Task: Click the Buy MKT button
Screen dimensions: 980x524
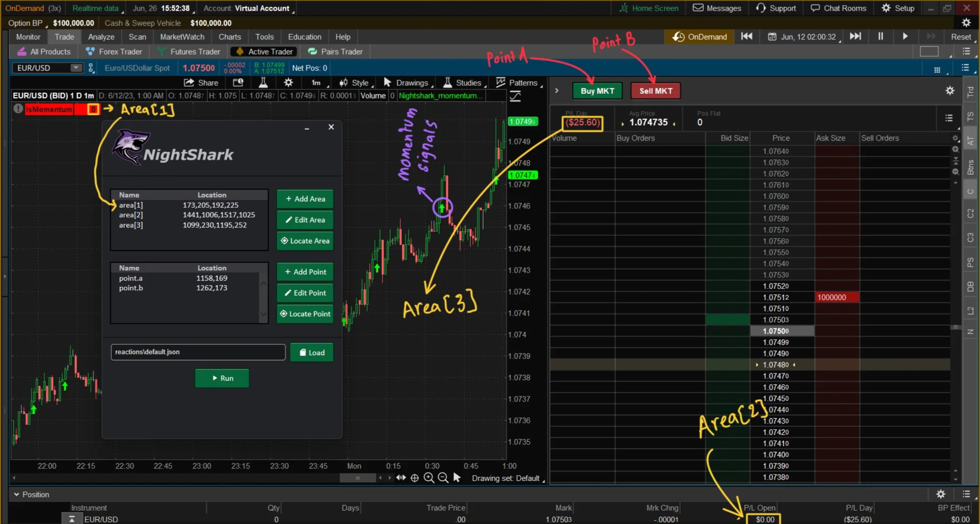Action: 597,90
